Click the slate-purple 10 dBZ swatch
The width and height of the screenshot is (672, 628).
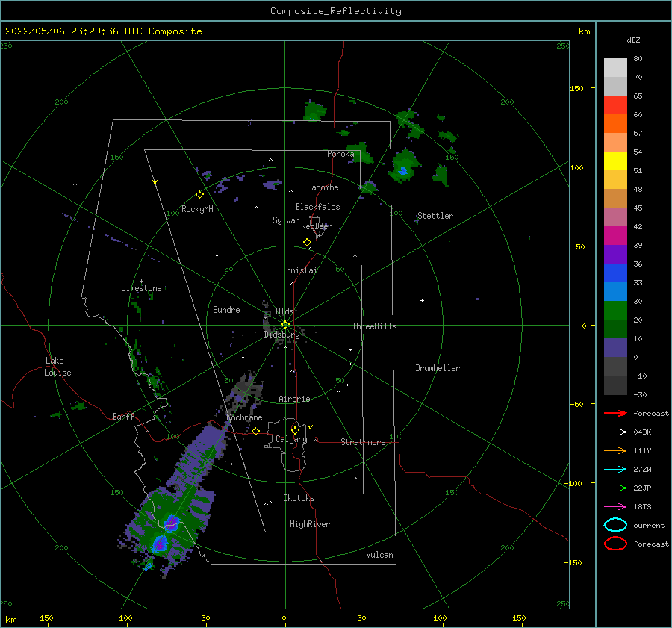click(x=615, y=348)
